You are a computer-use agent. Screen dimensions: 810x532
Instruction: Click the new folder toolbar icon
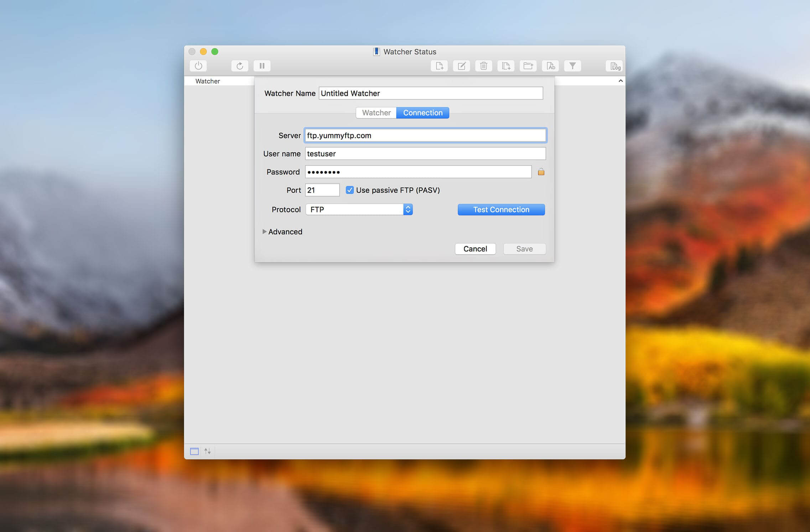pyautogui.click(x=528, y=66)
